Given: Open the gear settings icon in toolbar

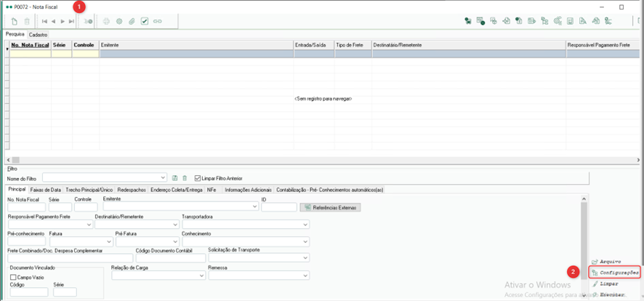Looking at the screenshot, I should [119, 21].
